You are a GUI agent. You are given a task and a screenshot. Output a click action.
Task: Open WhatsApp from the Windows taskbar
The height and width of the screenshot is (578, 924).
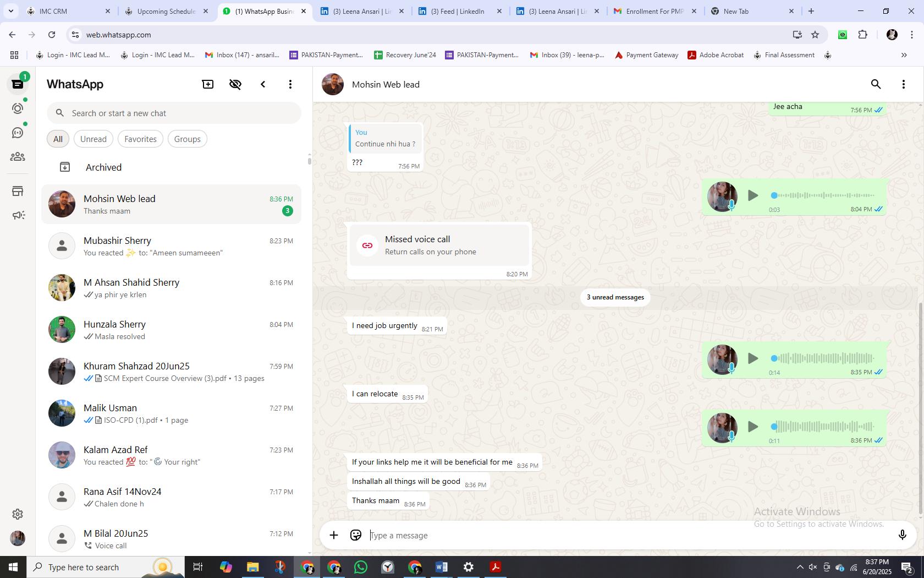(361, 567)
